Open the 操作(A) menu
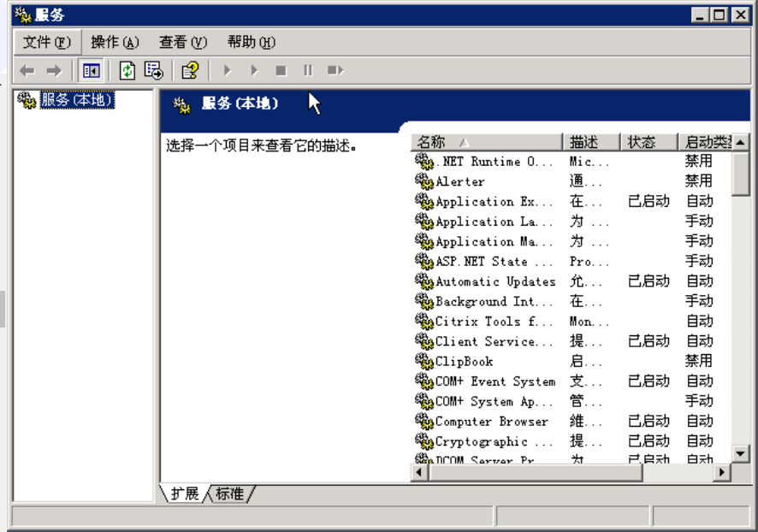The height and width of the screenshot is (532, 758). [x=115, y=43]
